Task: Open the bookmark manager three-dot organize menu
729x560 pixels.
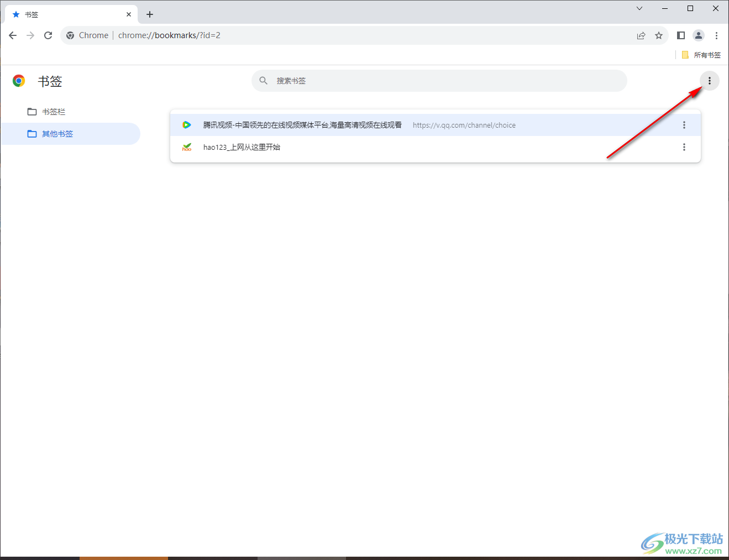Action: pos(710,81)
